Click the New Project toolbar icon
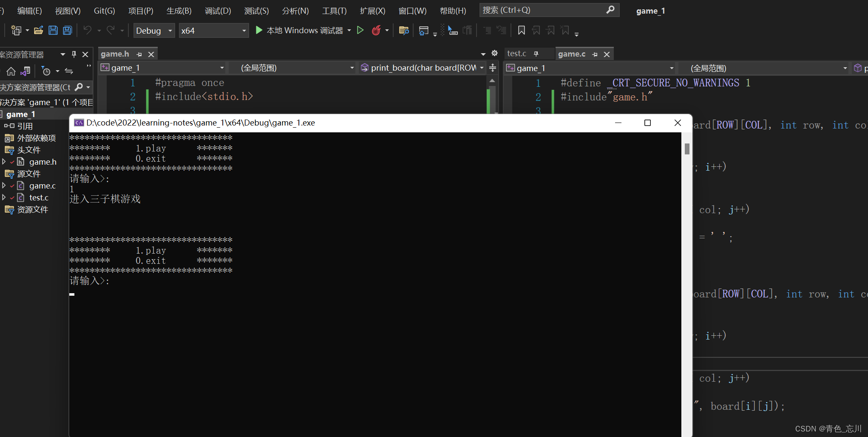The width and height of the screenshot is (868, 437). pos(16,30)
